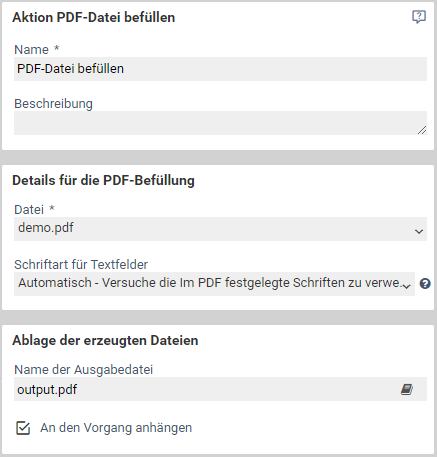
Task: Click into the empty Beschreibung text area
Action: (x=220, y=123)
